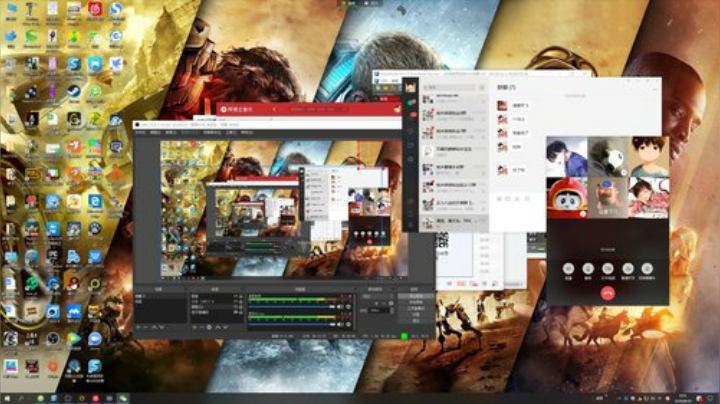Toggle visibility eye of the third OBS source

pos(235,307)
